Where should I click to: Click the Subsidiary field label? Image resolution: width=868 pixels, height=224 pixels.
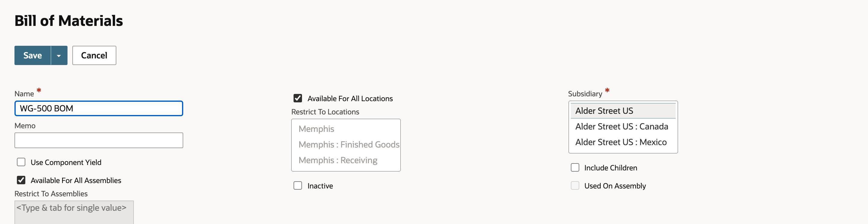click(x=585, y=94)
